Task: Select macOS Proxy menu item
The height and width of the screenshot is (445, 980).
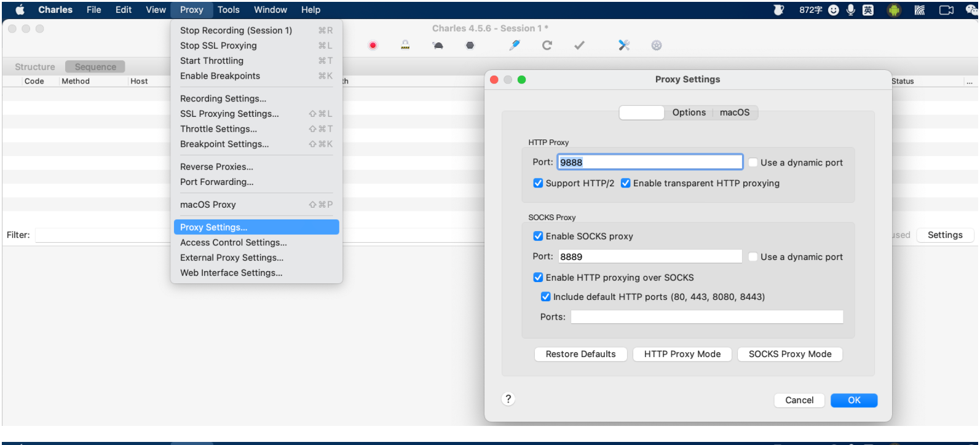Action: (256, 205)
